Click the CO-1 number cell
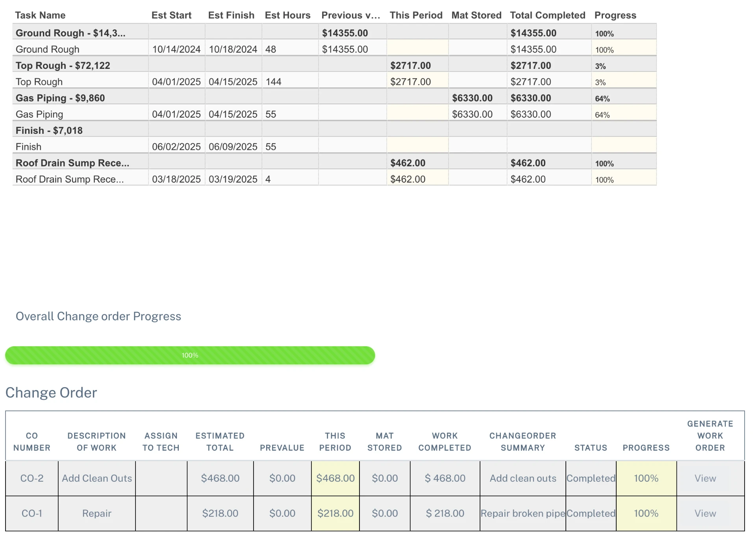This screenshot has height=545, width=756. pyautogui.click(x=32, y=513)
